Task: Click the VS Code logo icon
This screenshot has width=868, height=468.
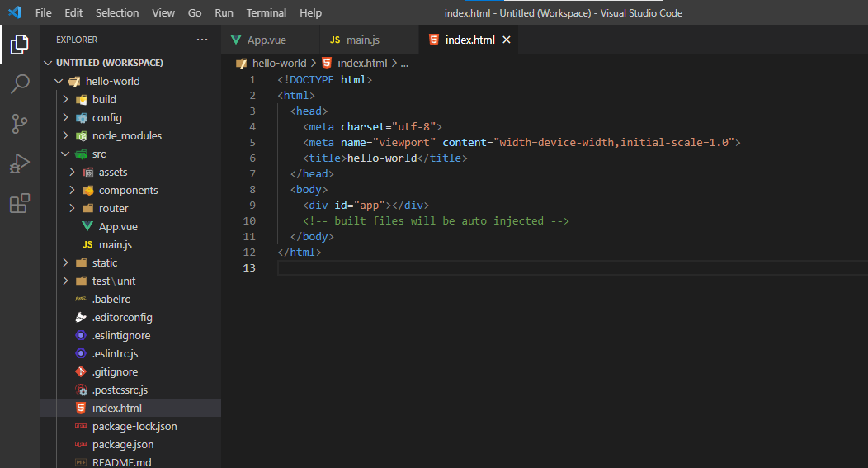Action: click(x=15, y=12)
